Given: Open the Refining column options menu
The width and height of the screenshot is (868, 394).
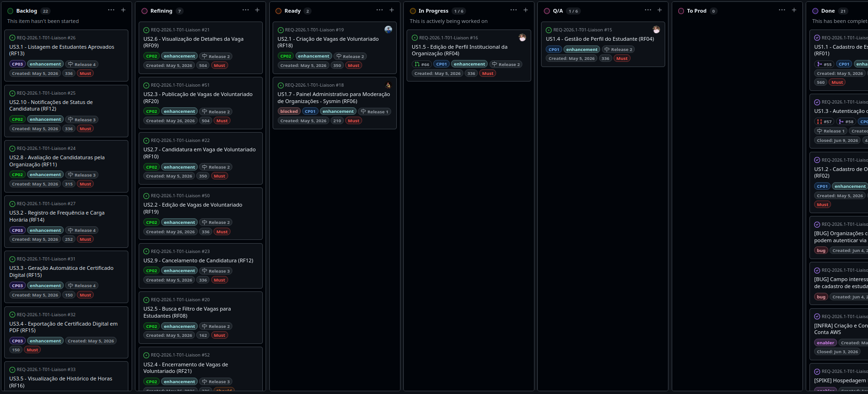Looking at the screenshot, I should (245, 10).
